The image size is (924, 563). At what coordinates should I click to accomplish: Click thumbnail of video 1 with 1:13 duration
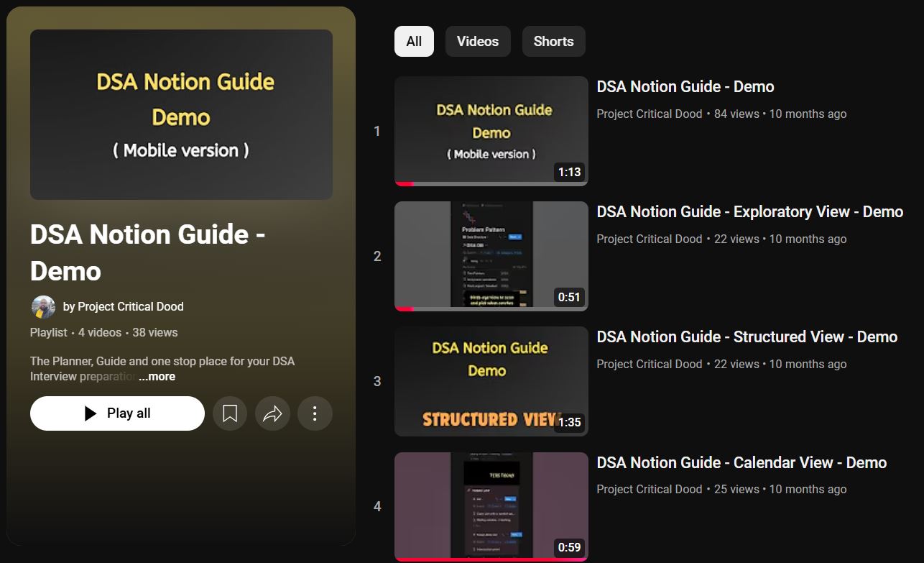click(491, 131)
